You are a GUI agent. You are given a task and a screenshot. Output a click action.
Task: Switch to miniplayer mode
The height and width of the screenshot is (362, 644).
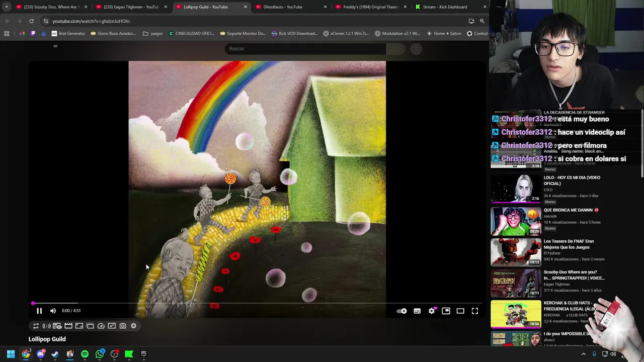(446, 311)
